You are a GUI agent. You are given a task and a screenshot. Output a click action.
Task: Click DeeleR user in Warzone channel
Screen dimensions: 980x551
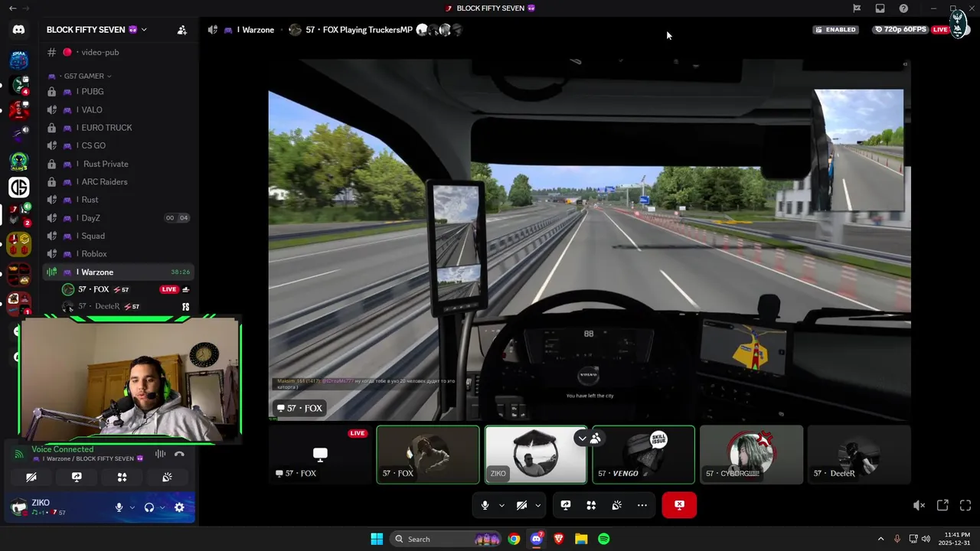tap(126, 306)
